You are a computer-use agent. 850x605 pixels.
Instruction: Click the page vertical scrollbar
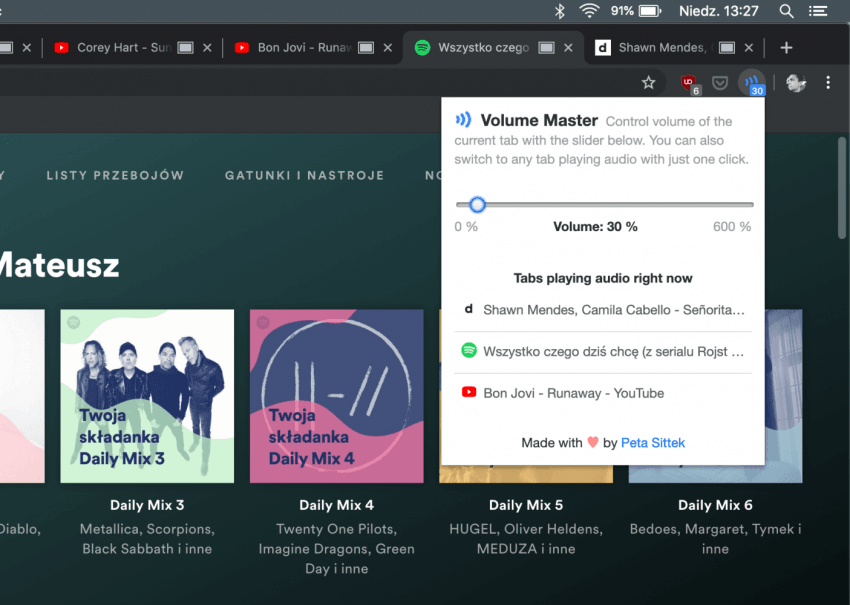842,187
